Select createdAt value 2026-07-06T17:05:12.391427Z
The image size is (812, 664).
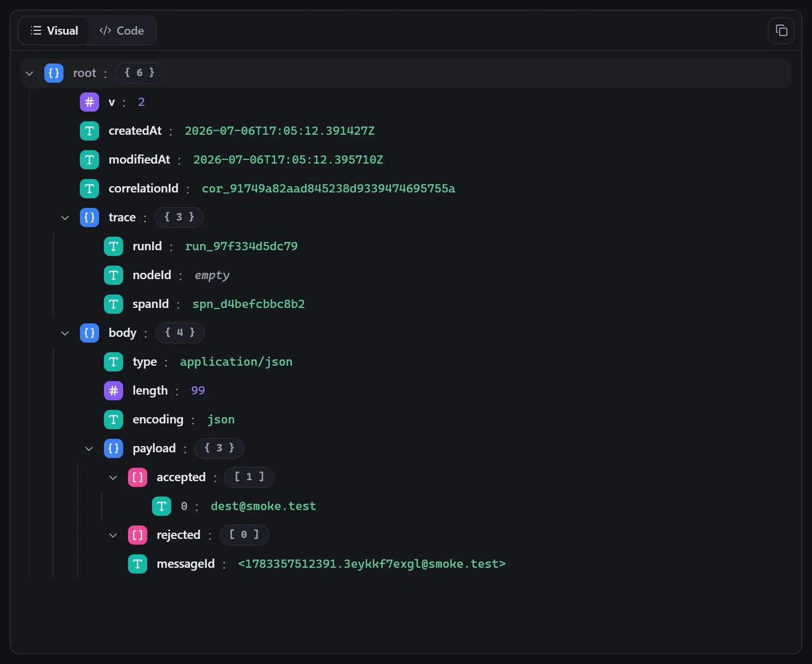[x=279, y=131]
